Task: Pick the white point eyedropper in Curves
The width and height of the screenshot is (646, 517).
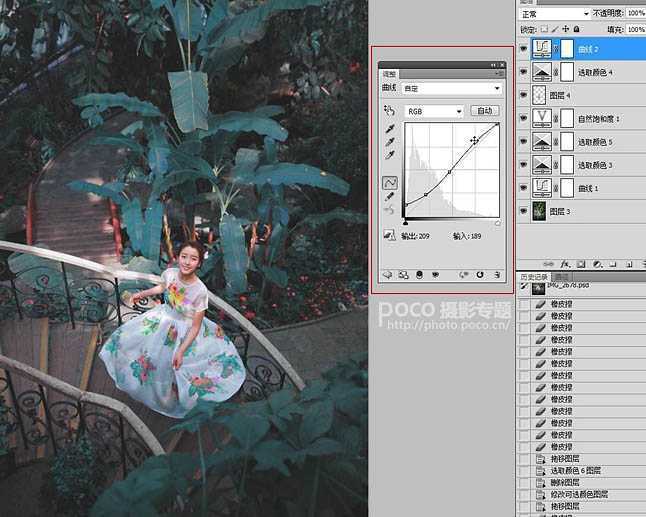Action: (x=389, y=155)
